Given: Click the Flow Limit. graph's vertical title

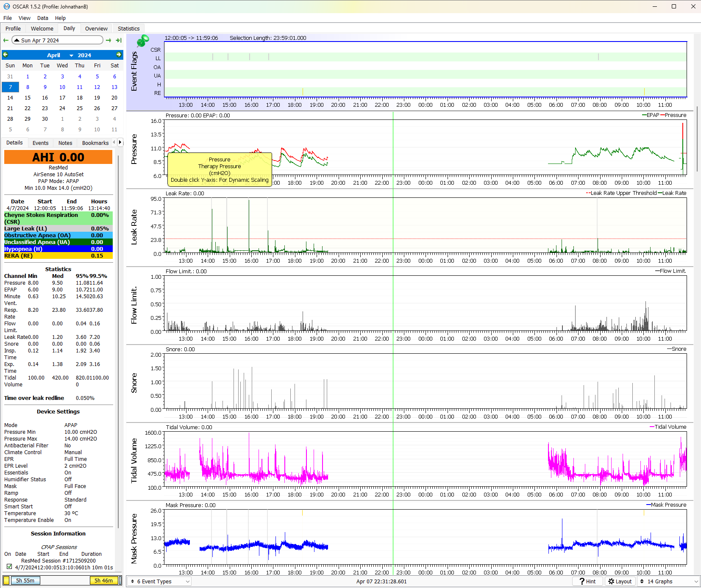Looking at the screenshot, I should pyautogui.click(x=134, y=305).
